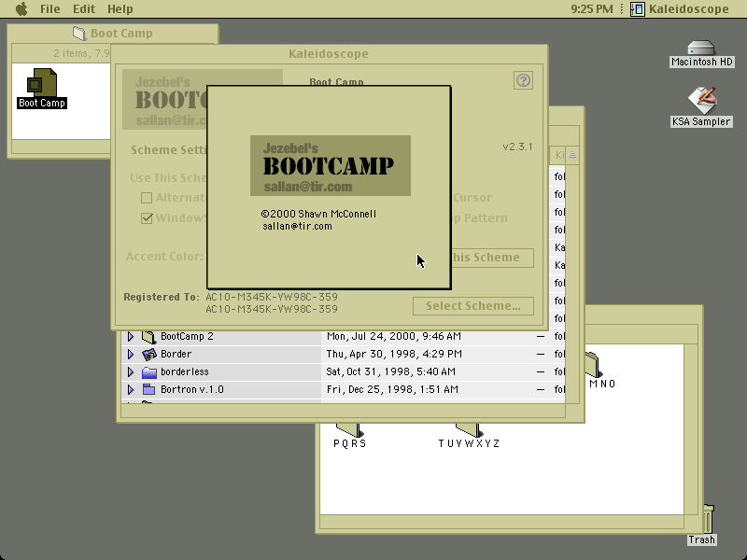
Task: Click the 9:25 PM menu bar clock
Action: [592, 9]
